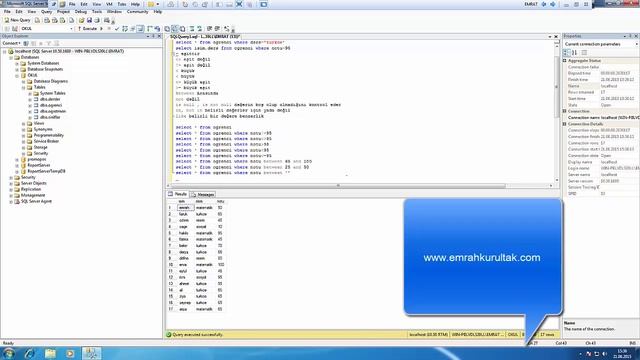Click the Save icon in toolbar
The width and height of the screenshot is (640, 360).
coord(89,20)
